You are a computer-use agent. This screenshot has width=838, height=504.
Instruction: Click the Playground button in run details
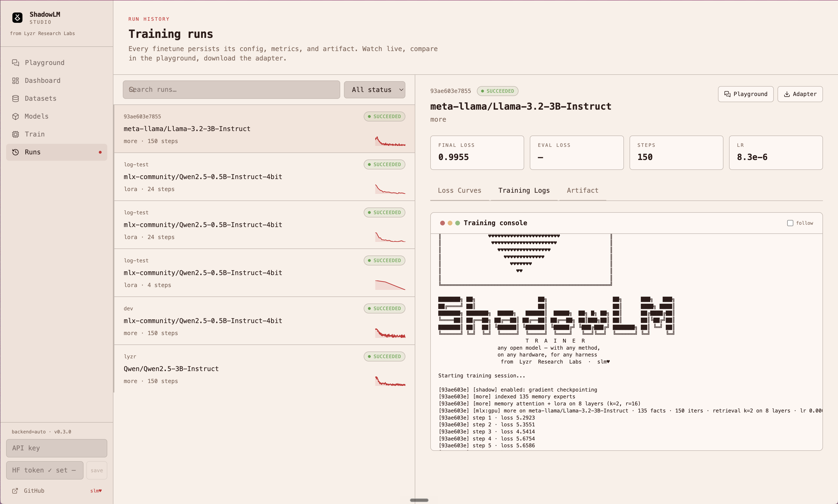(x=746, y=94)
